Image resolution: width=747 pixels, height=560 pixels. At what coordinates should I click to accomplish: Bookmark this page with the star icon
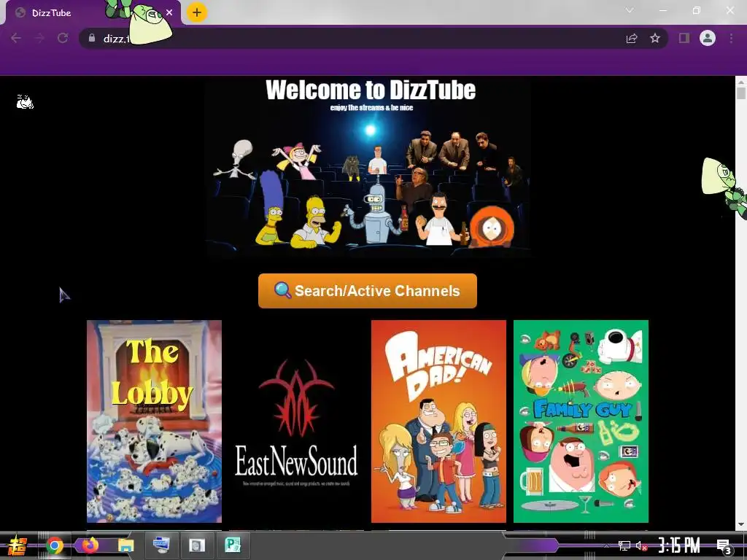pos(655,38)
